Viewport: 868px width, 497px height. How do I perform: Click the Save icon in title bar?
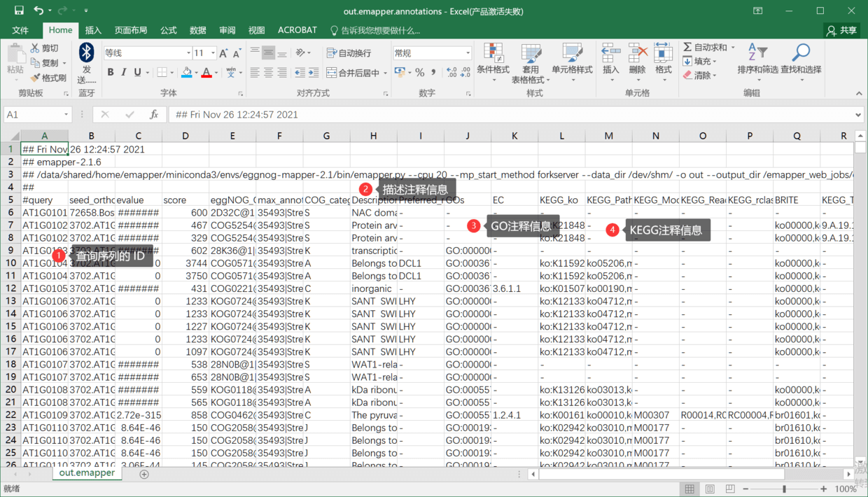click(x=19, y=10)
